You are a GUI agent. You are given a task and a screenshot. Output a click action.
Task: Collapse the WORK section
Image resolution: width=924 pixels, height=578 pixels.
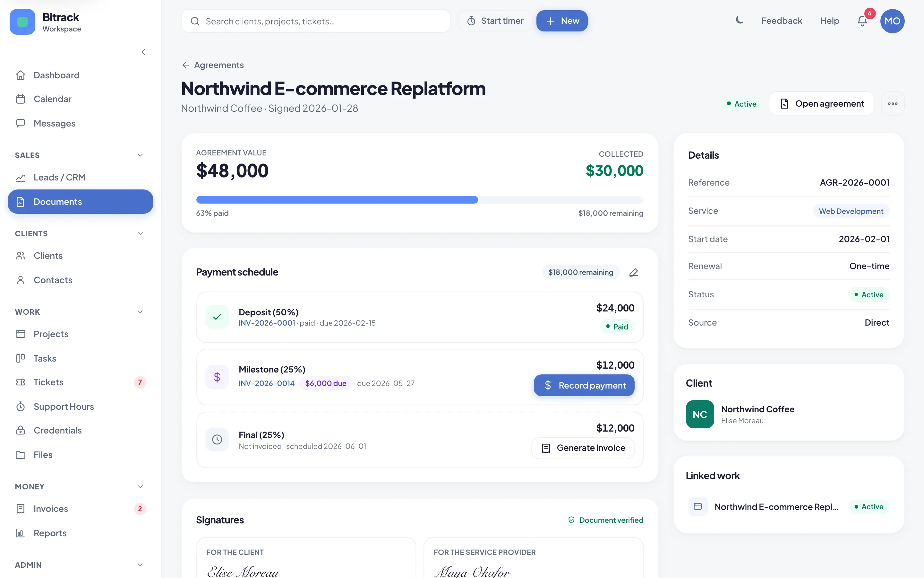(x=140, y=312)
